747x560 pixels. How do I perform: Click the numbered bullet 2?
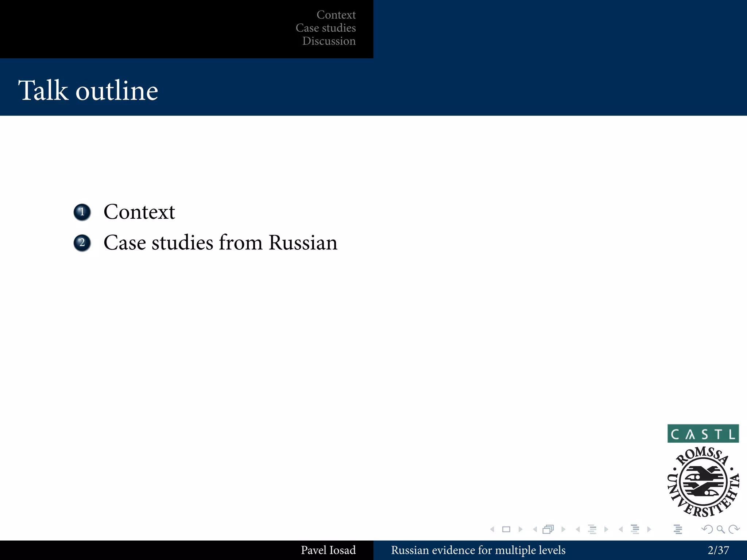pos(82,243)
